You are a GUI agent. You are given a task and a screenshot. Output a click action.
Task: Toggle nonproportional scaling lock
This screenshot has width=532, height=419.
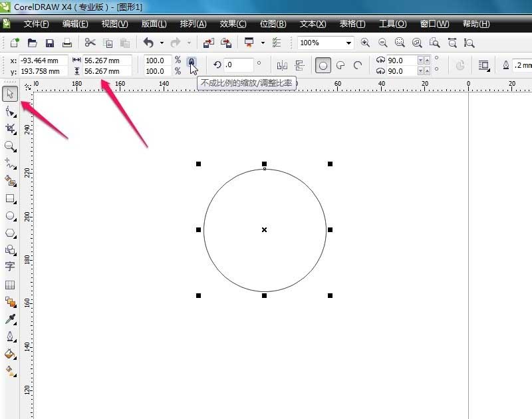192,62
